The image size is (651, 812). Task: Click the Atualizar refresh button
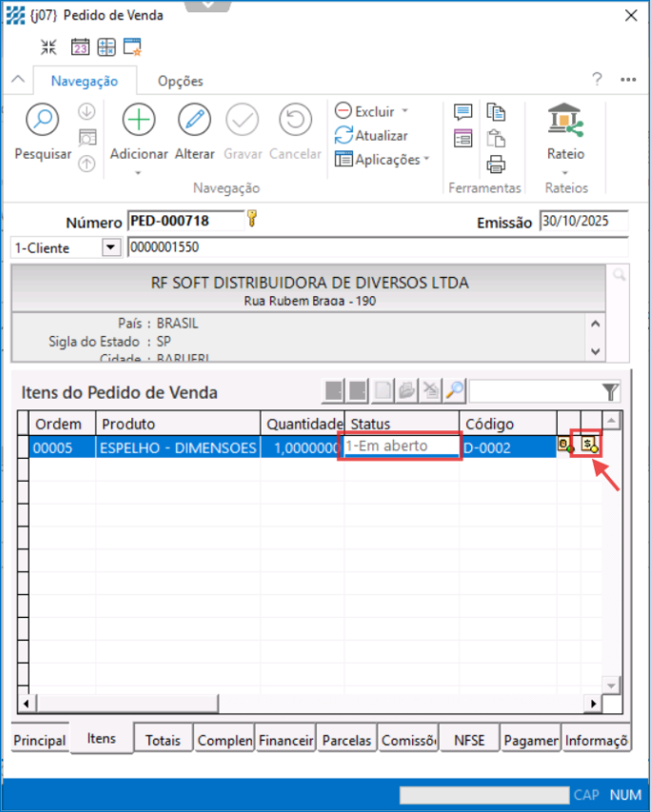click(371, 136)
